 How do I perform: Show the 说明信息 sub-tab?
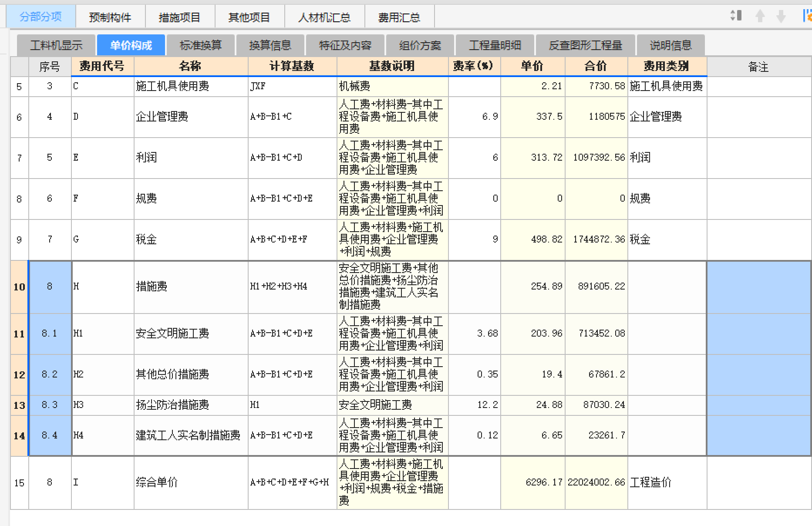[x=671, y=45]
